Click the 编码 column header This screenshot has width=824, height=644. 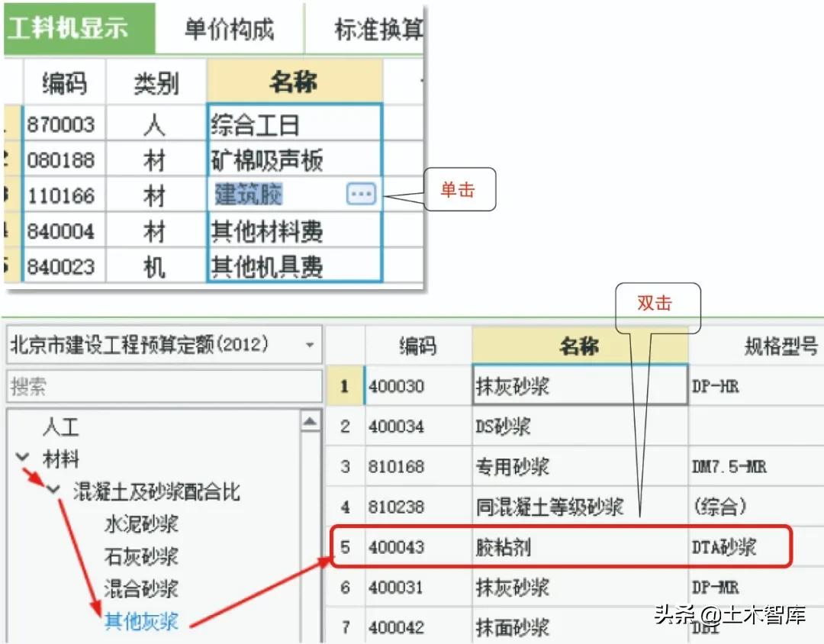coord(420,346)
